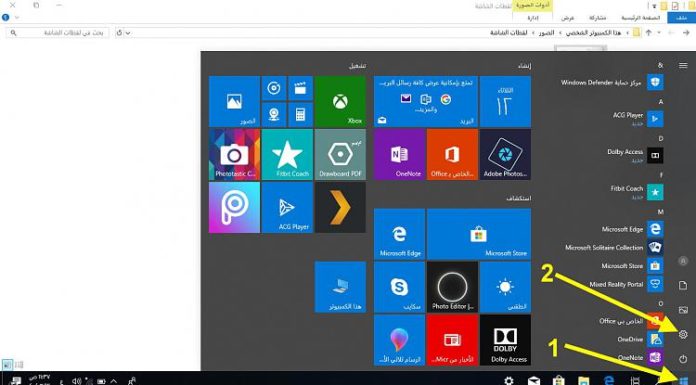Image resolution: width=696 pixels, height=385 pixels.
Task: Open Microsoft Edge from the app list
Action: [633, 229]
